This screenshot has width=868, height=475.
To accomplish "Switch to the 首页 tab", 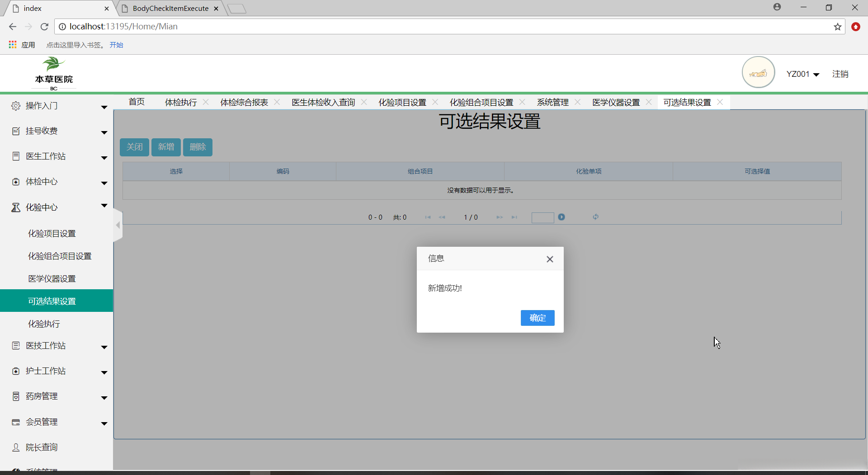I will click(137, 102).
